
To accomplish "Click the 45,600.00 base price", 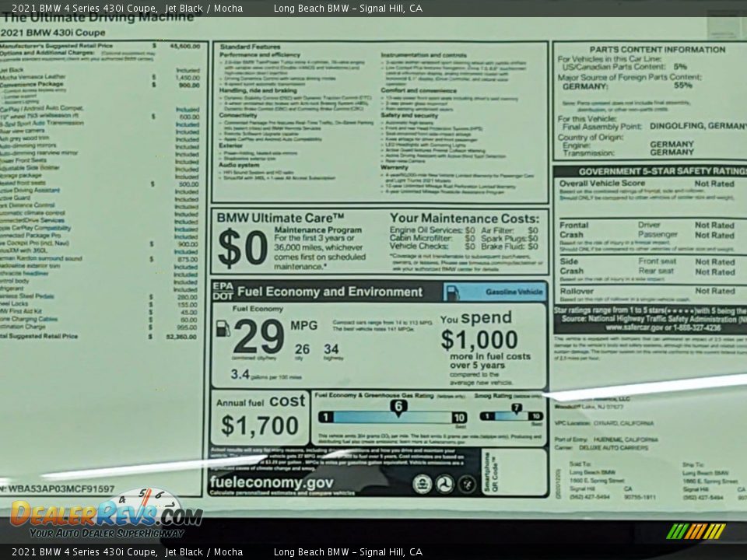I will tap(185, 46).
